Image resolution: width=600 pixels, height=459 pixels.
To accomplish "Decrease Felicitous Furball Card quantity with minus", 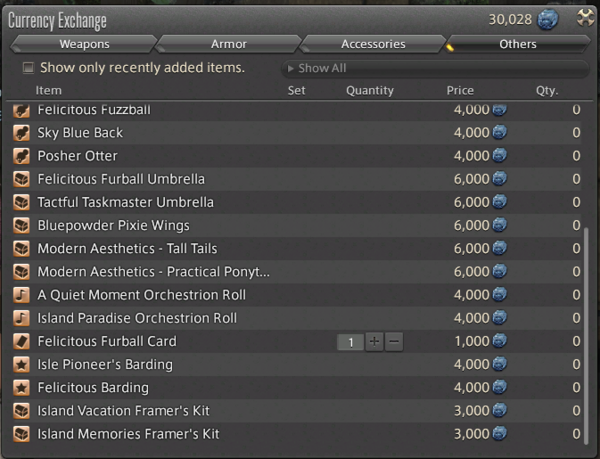I will tap(394, 342).
